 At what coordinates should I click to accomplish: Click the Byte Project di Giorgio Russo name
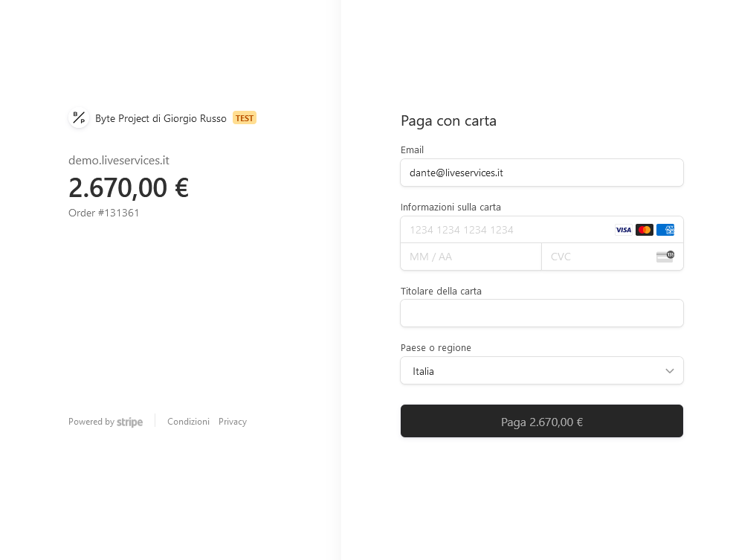(161, 118)
